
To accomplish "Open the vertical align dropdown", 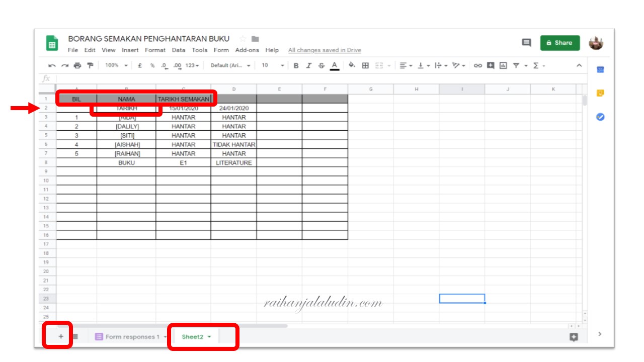I will pyautogui.click(x=423, y=65).
